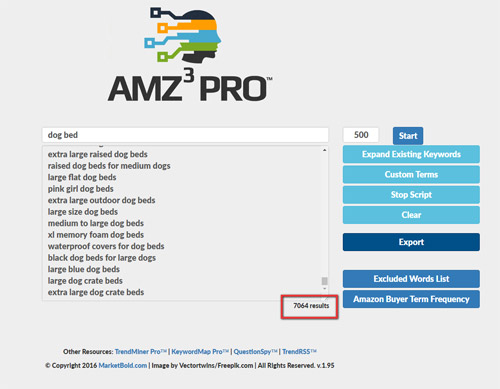500x389 pixels.
Task: Stop the running script
Action: [x=411, y=195]
